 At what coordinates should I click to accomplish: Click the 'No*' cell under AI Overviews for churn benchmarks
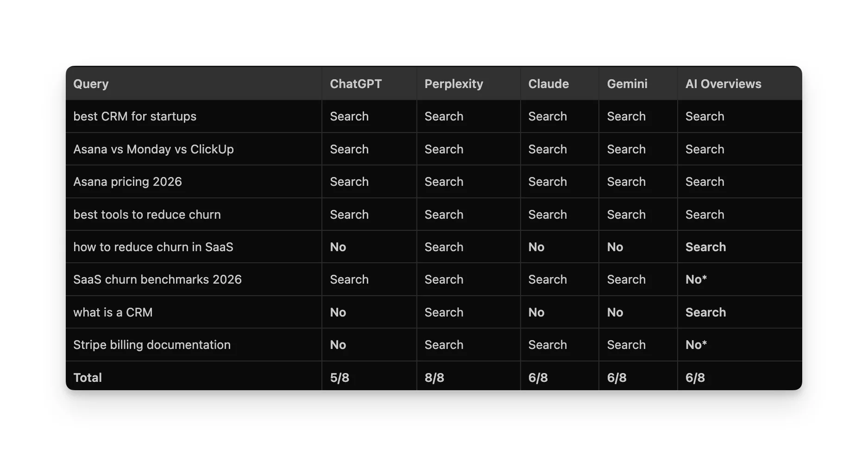(696, 279)
